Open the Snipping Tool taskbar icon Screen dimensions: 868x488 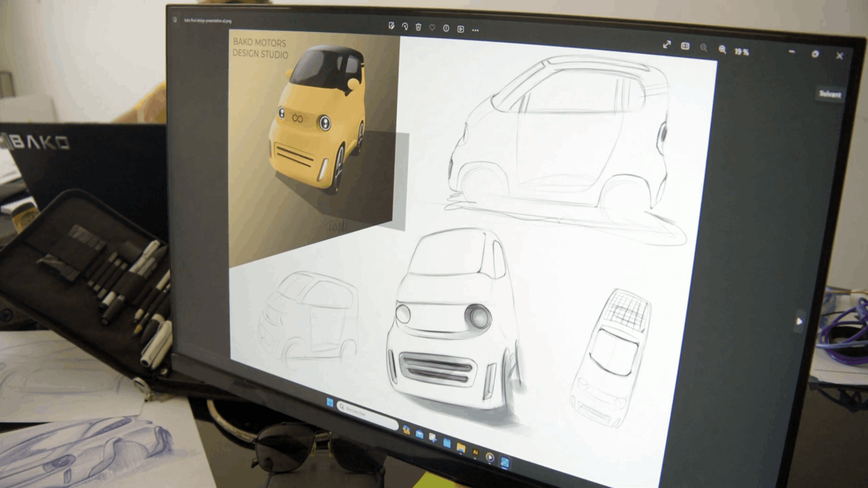[433, 438]
